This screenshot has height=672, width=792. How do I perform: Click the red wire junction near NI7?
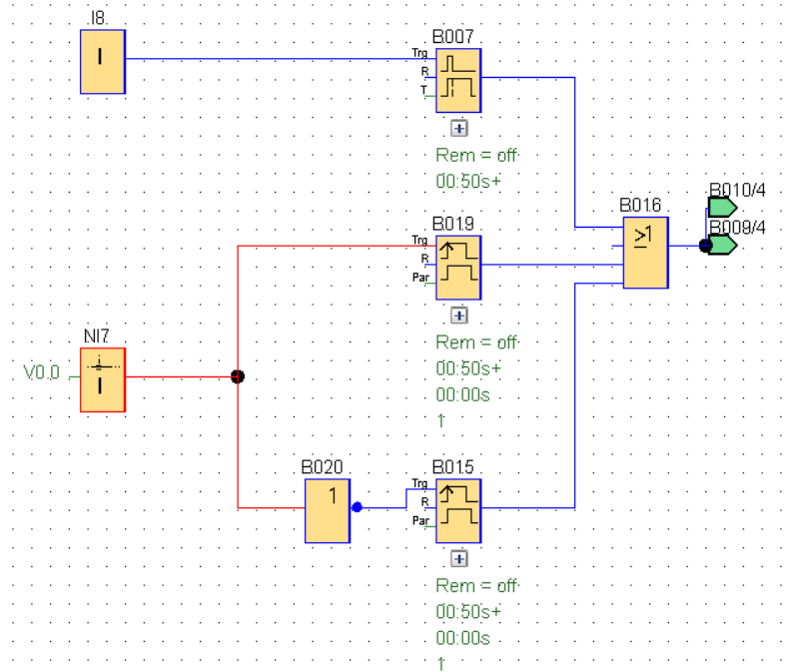tap(238, 376)
